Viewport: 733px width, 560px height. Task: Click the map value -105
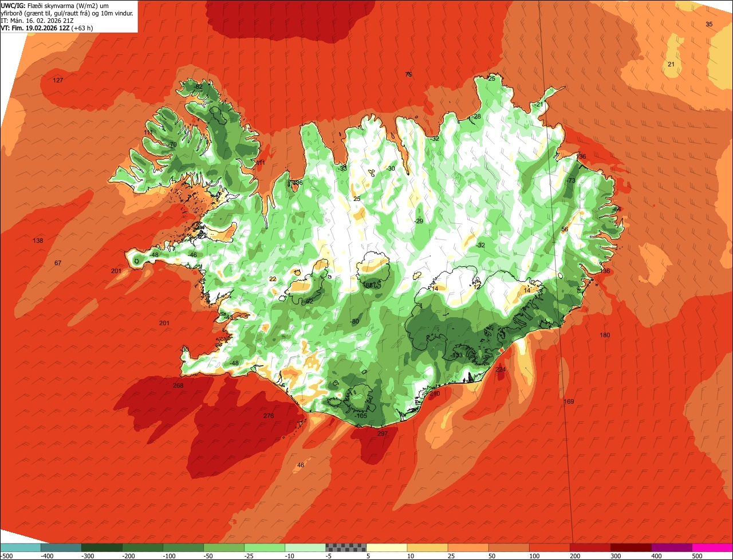pos(360,416)
